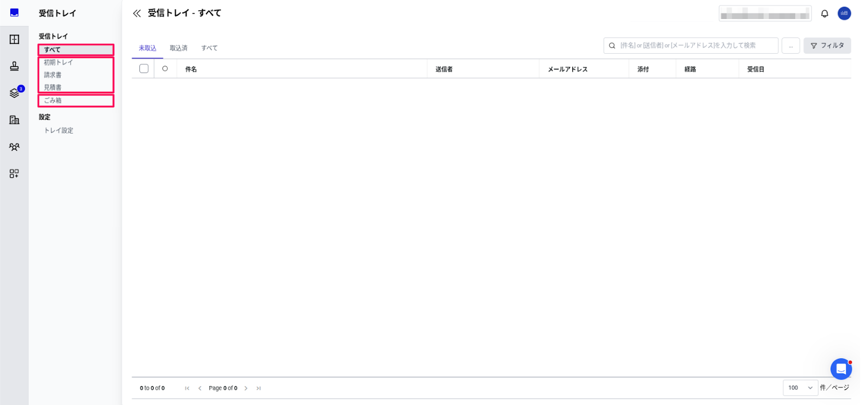Focus the subject/sender search field
The height and width of the screenshot is (405, 868).
[x=691, y=46]
